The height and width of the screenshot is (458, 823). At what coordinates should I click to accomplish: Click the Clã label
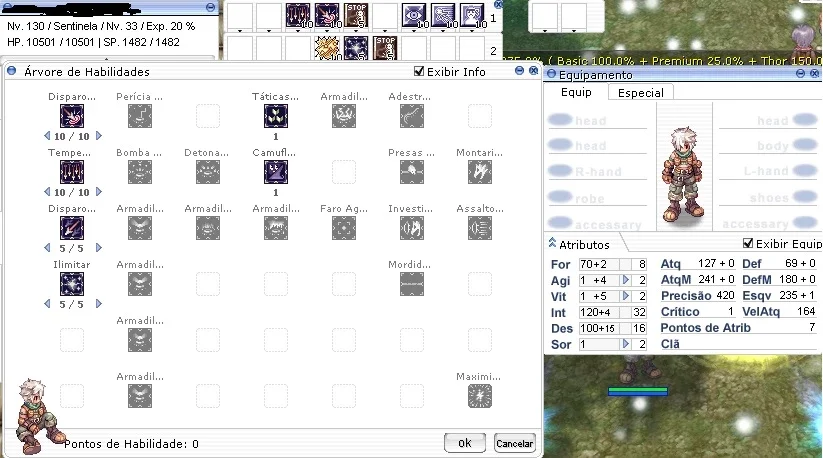coord(670,344)
